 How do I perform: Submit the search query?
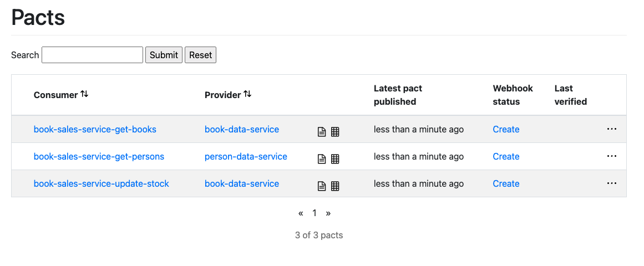tap(164, 55)
